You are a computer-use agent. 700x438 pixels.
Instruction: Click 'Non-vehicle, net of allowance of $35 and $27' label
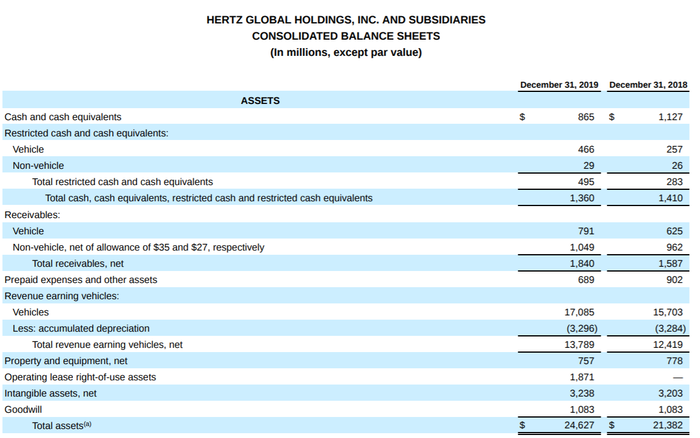[x=138, y=247]
